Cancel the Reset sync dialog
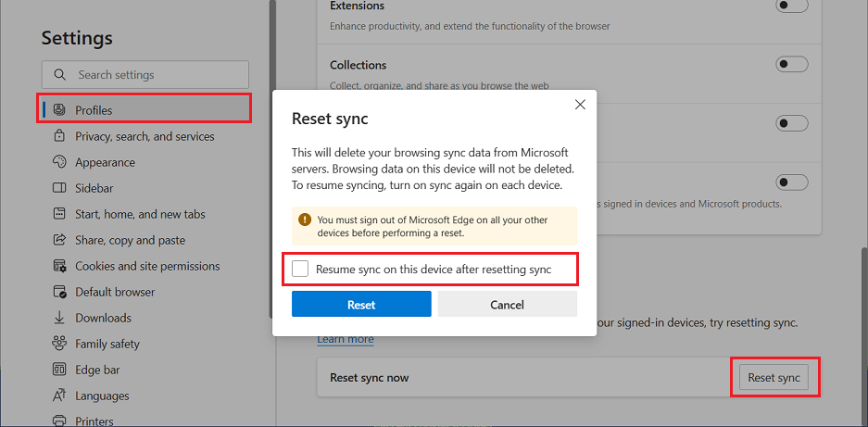868x427 pixels. [x=507, y=305]
